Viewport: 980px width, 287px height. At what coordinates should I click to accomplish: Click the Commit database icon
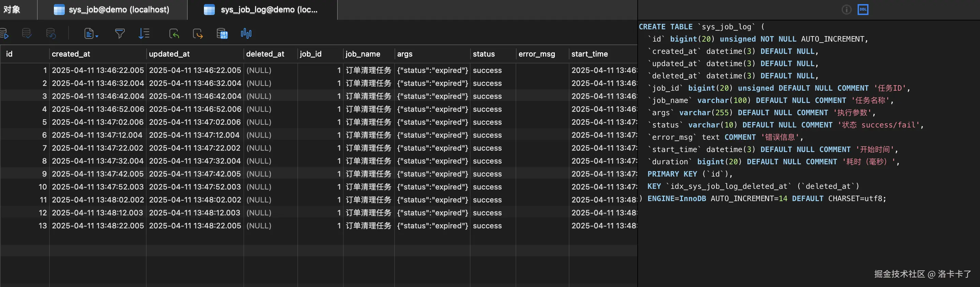click(27, 33)
